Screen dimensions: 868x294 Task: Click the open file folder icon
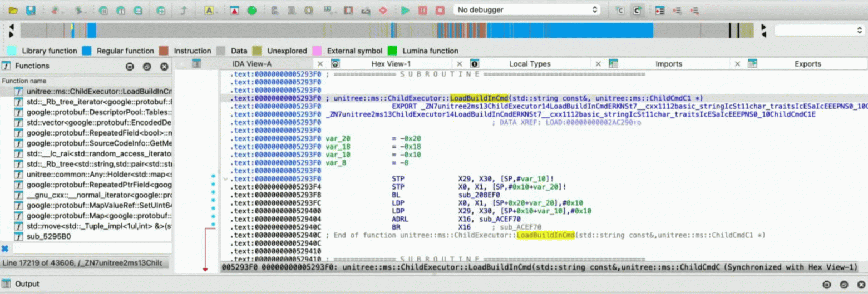(x=13, y=10)
